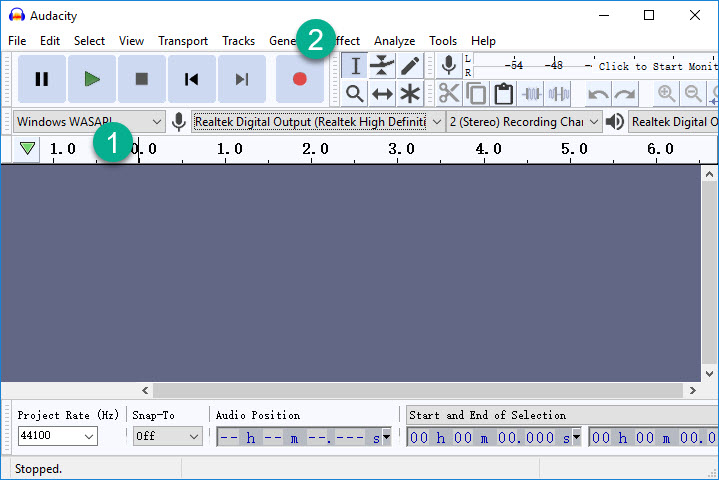Screen dimensions: 719x480
Task: Click the Undo arrow icon
Action: click(598, 94)
